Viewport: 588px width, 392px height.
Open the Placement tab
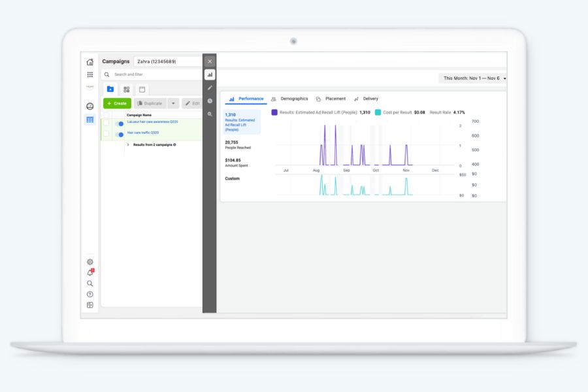click(331, 99)
